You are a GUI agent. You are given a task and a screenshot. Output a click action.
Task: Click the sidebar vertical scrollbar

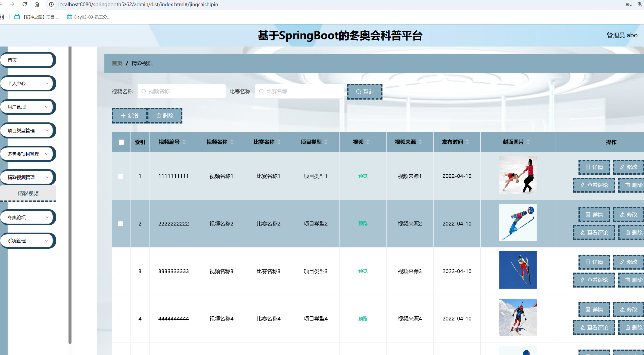coord(70,195)
